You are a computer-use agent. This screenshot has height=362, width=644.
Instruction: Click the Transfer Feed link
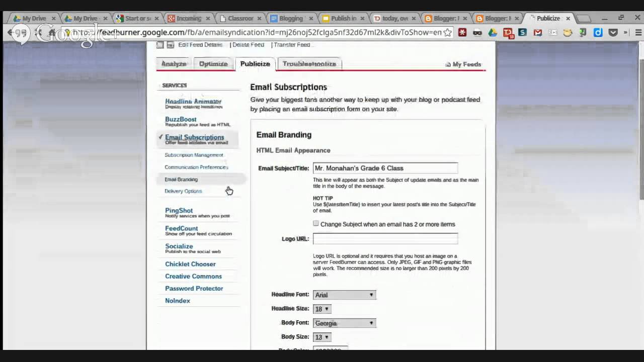[x=292, y=45]
